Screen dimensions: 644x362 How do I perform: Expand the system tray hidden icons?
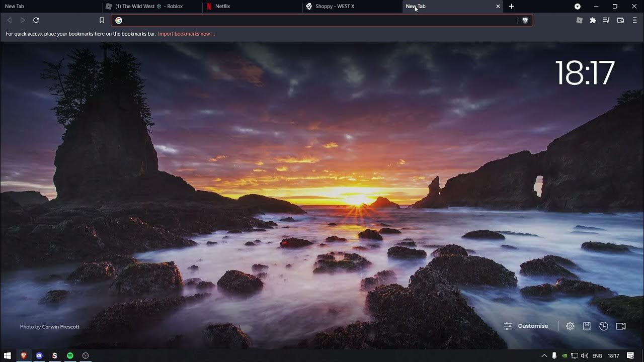[544, 356]
